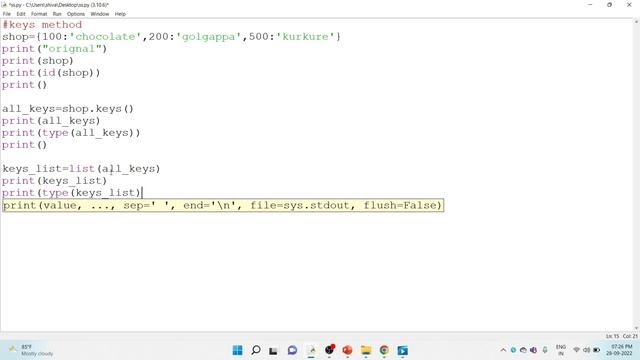Click the print(value, ...) calltip popup
The width and height of the screenshot is (640, 360).
[223, 205]
